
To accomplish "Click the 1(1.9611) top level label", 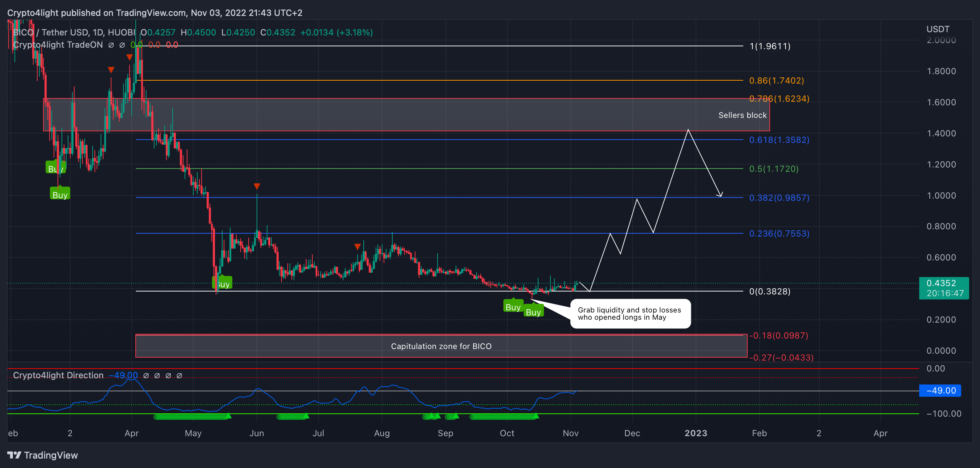I will point(770,46).
